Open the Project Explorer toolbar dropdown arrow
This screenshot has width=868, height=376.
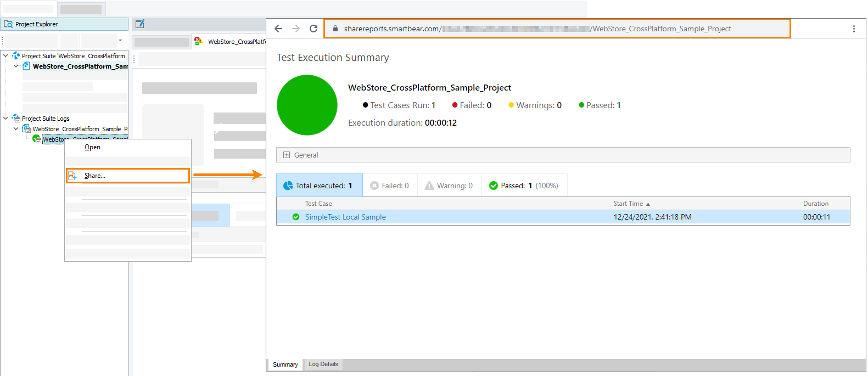click(120, 41)
